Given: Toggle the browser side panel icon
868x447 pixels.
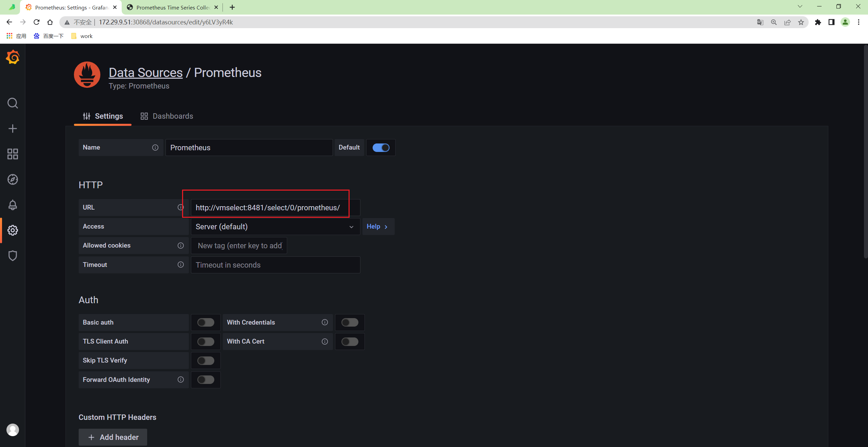Looking at the screenshot, I should click(831, 22).
